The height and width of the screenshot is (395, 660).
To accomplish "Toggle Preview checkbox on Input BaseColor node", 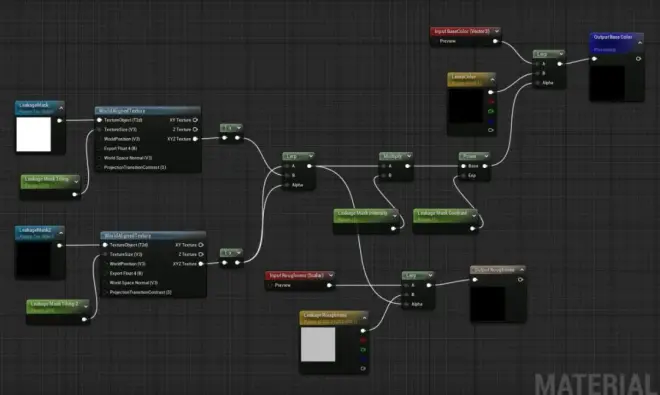I will coord(436,41).
